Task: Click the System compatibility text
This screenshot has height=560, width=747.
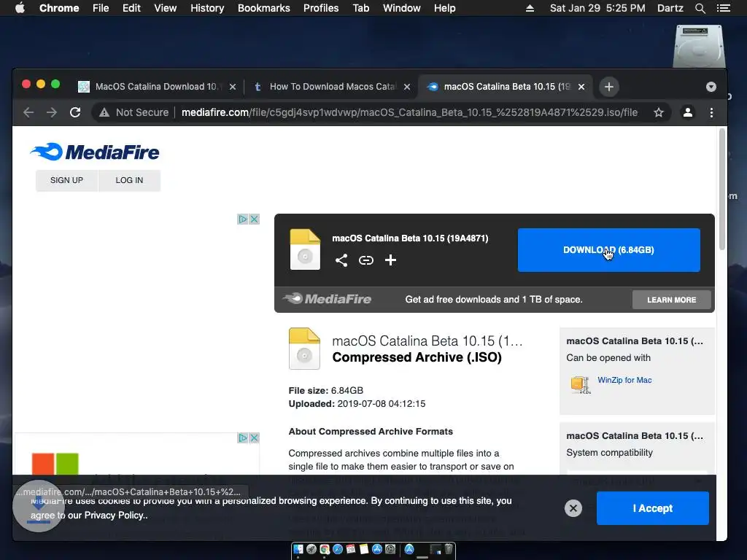Action: pyautogui.click(x=609, y=452)
